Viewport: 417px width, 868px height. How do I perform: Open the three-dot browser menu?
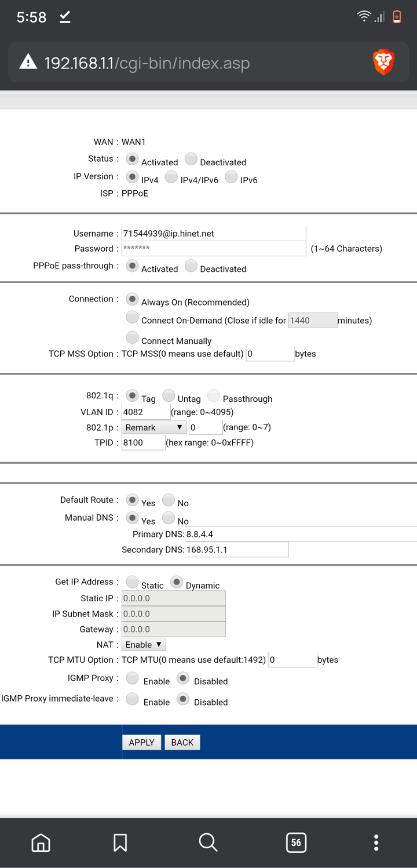pyautogui.click(x=376, y=842)
